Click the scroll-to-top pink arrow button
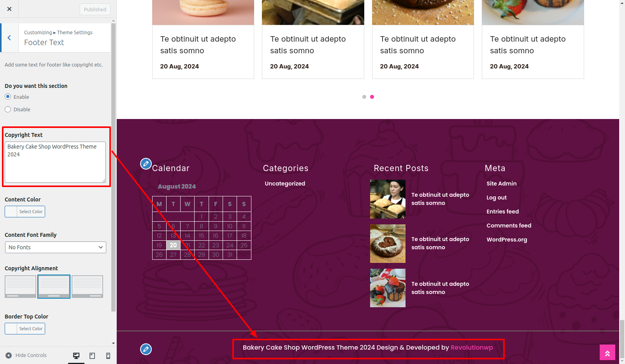Screen dimensions: 625x364 pyautogui.click(x=607, y=352)
